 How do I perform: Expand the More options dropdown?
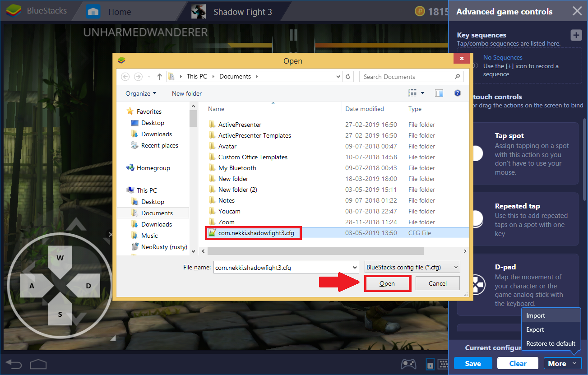[x=562, y=363]
